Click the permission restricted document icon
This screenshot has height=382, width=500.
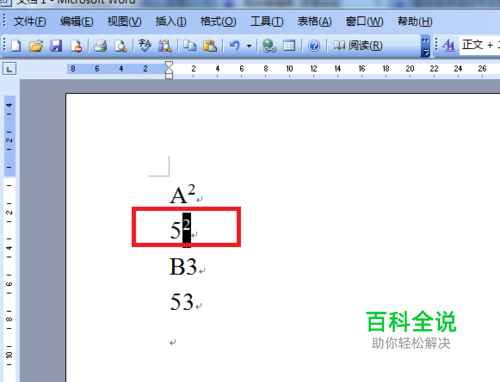76,46
